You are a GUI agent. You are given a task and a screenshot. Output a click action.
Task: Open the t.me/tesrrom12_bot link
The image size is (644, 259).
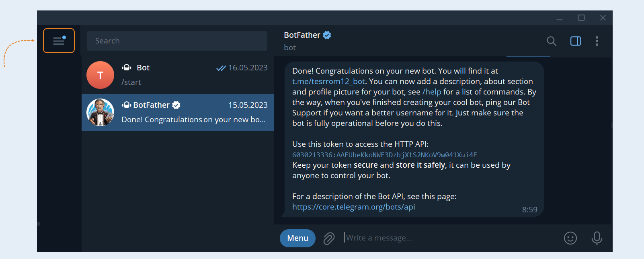click(328, 81)
